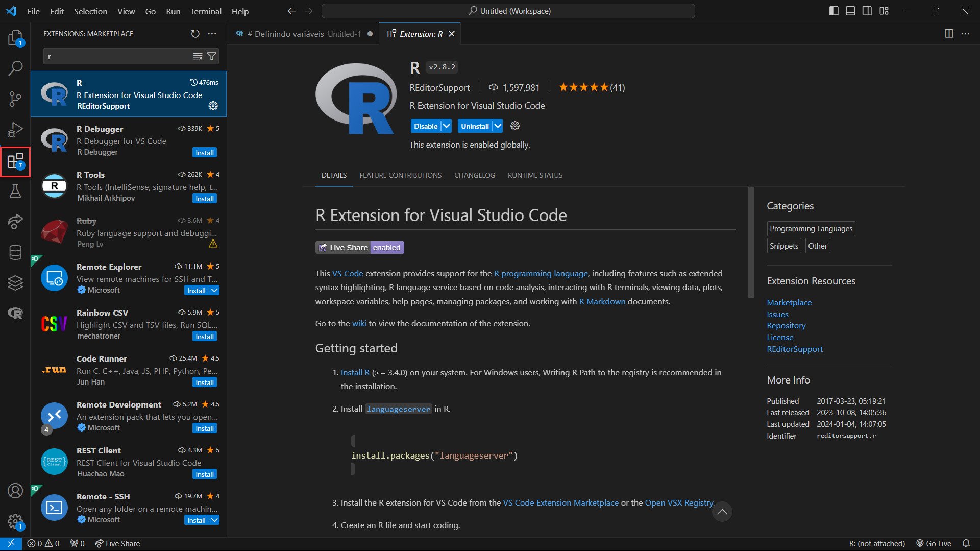
Task: Click the Untitled (Workspace) command center box
Action: 508,11
